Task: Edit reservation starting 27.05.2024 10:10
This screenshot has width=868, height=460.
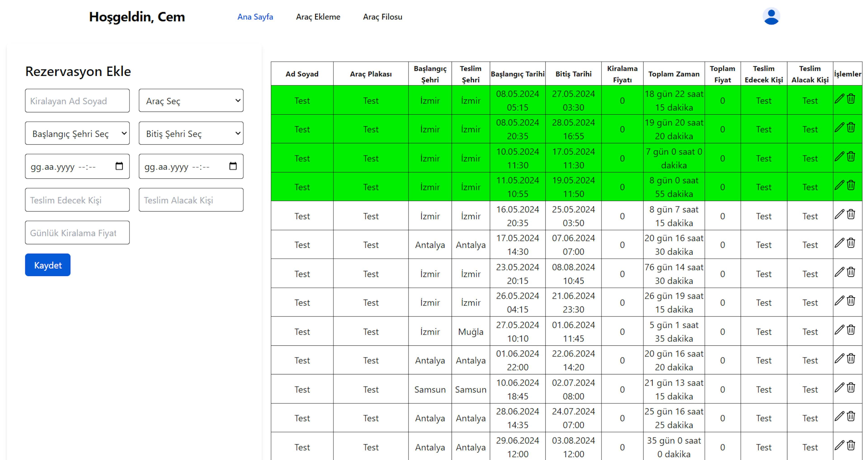Action: point(839,329)
